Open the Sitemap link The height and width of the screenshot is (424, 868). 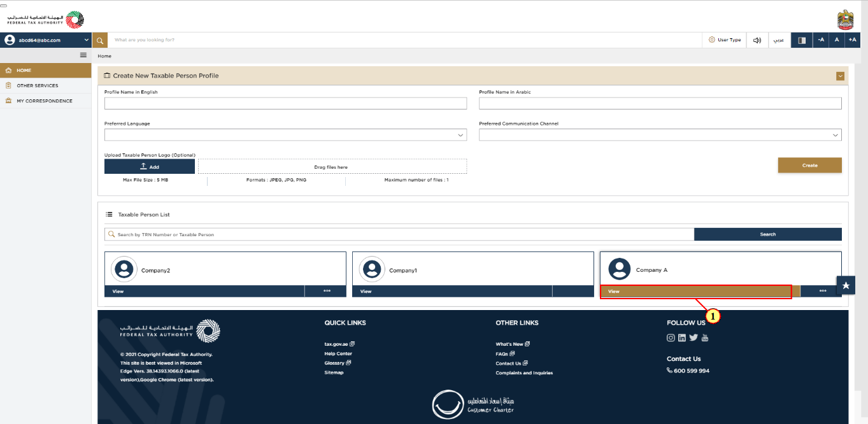pos(334,372)
